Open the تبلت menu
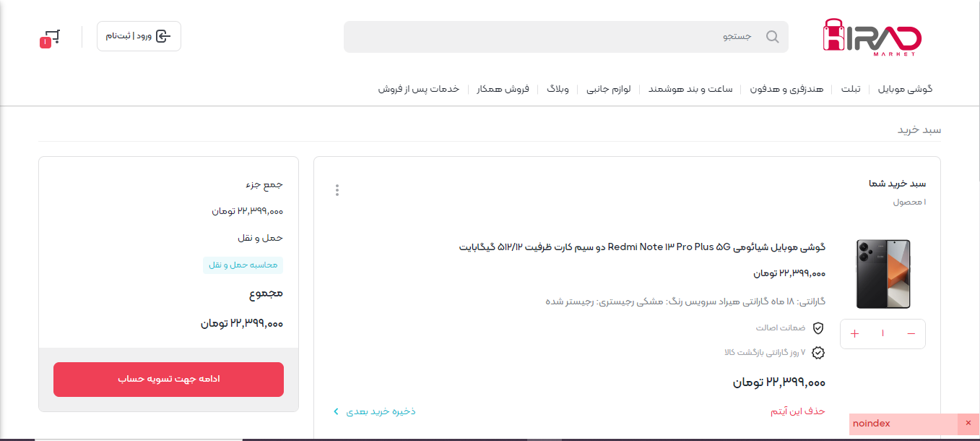Image resolution: width=980 pixels, height=441 pixels. click(x=850, y=89)
